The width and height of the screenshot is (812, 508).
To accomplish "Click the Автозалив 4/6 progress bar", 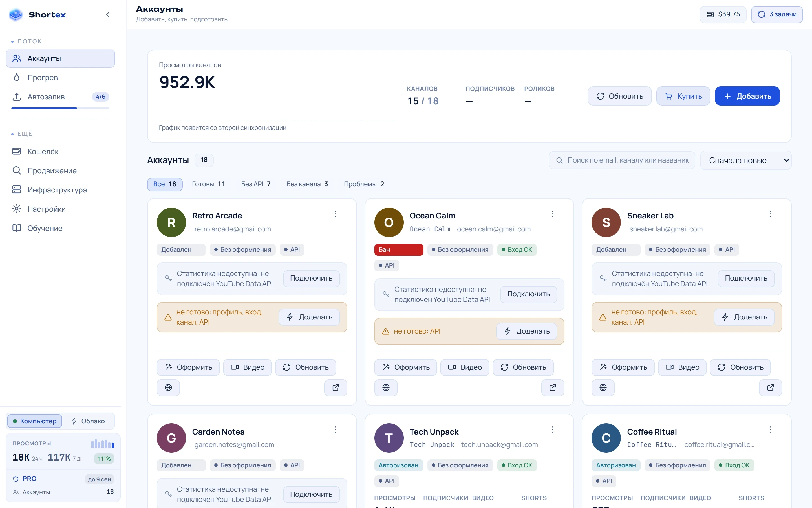I will (60, 108).
